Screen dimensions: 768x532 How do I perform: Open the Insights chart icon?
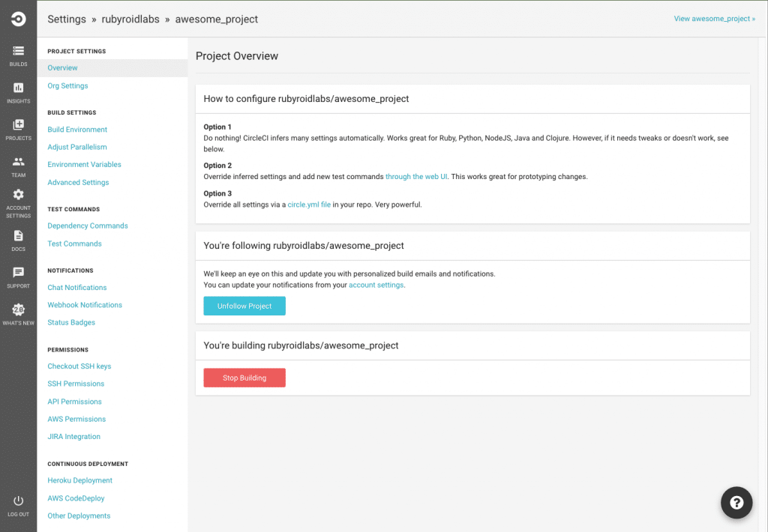click(x=18, y=88)
